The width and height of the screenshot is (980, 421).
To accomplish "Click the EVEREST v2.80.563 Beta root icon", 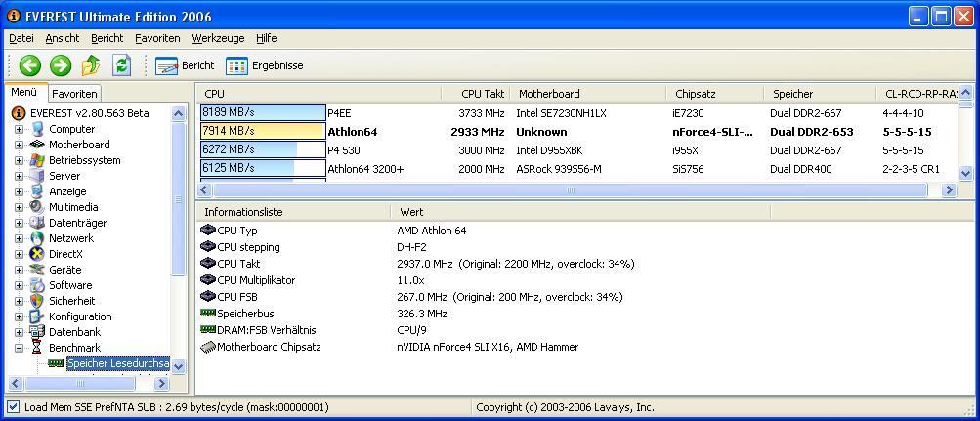I will click(19, 113).
